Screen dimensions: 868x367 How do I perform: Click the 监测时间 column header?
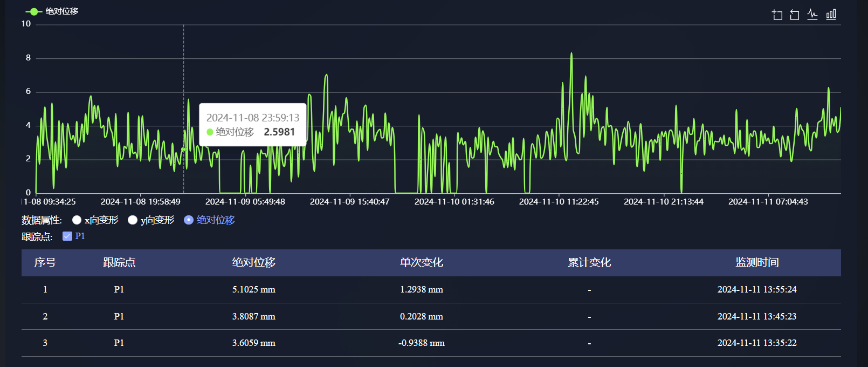(x=757, y=263)
